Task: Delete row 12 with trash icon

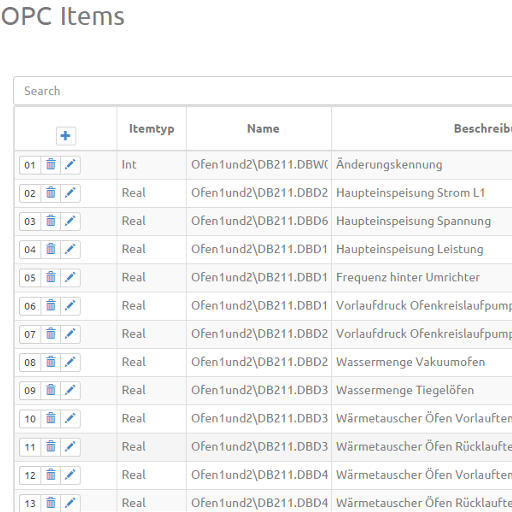Action: point(51,475)
